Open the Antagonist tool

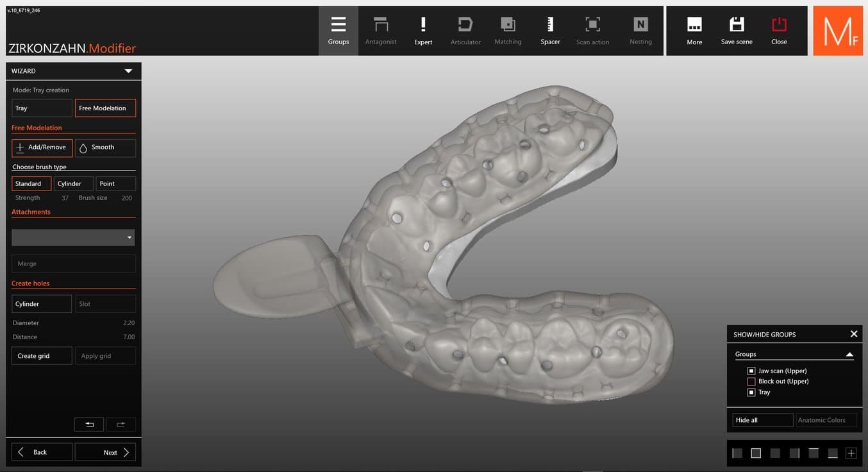(x=381, y=31)
